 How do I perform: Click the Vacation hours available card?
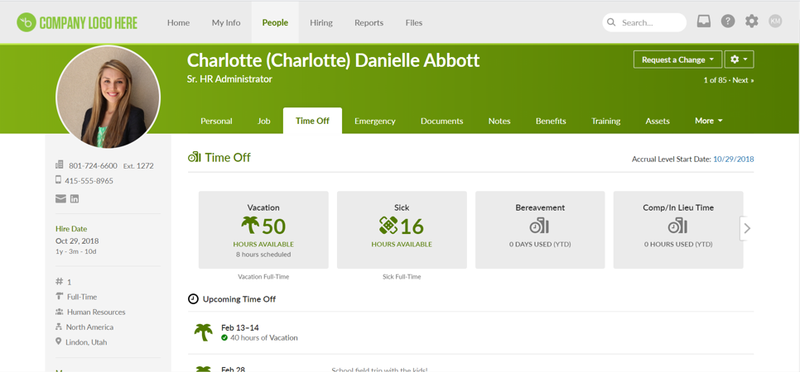pyautogui.click(x=263, y=230)
